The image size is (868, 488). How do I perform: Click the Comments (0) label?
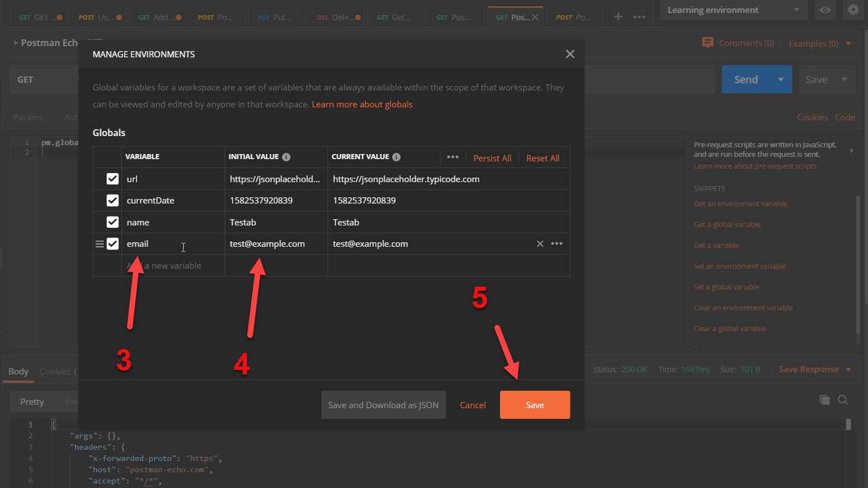[x=747, y=43]
